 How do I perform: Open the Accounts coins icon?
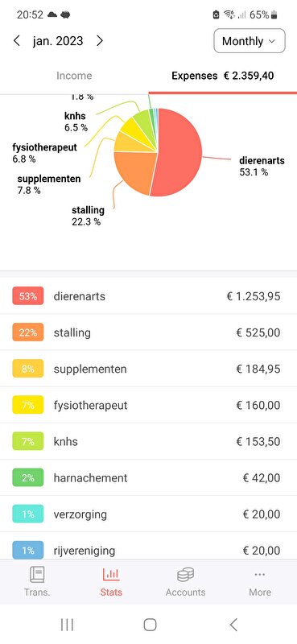pos(185,574)
